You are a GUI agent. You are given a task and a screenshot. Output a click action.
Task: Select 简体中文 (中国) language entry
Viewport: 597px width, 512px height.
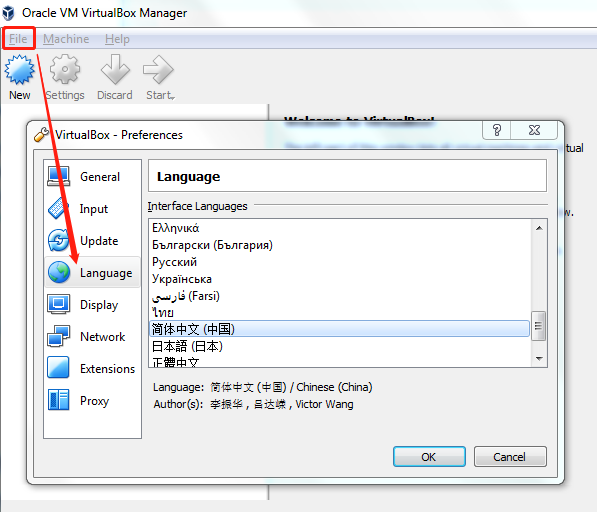(x=339, y=329)
